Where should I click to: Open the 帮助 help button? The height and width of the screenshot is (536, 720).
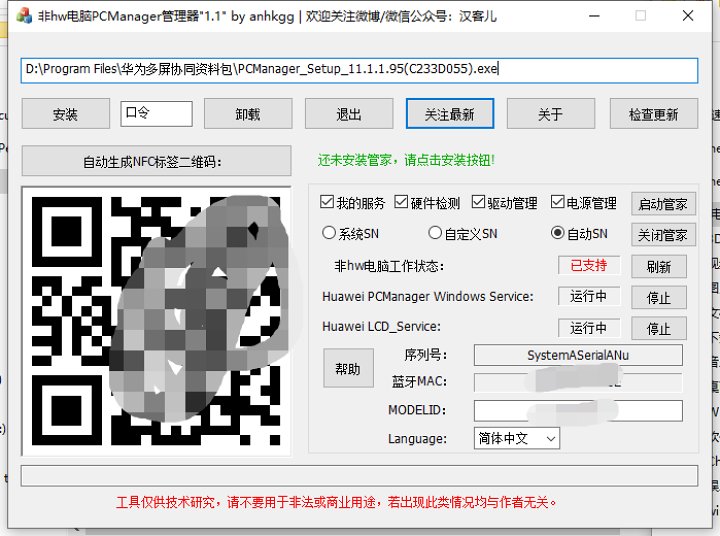[348, 368]
